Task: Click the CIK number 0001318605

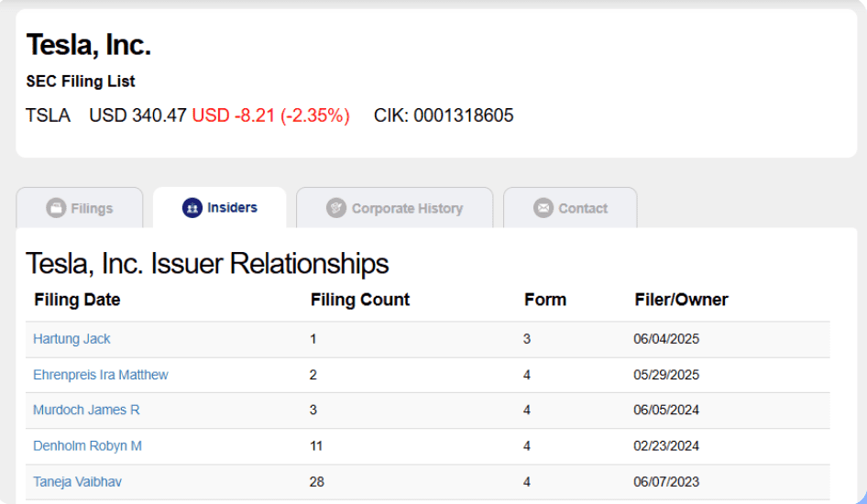Action: tap(463, 115)
